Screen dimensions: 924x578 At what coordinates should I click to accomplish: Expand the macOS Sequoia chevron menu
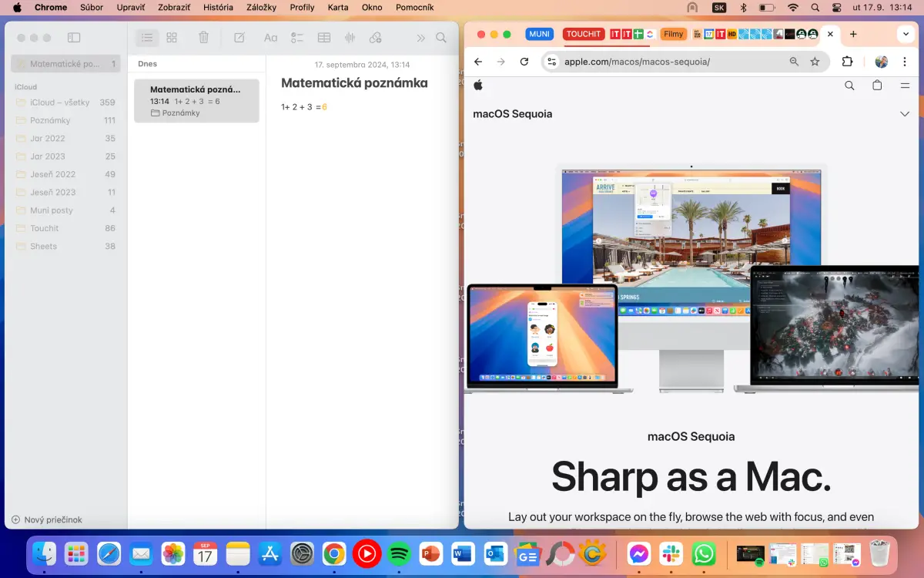coord(905,114)
